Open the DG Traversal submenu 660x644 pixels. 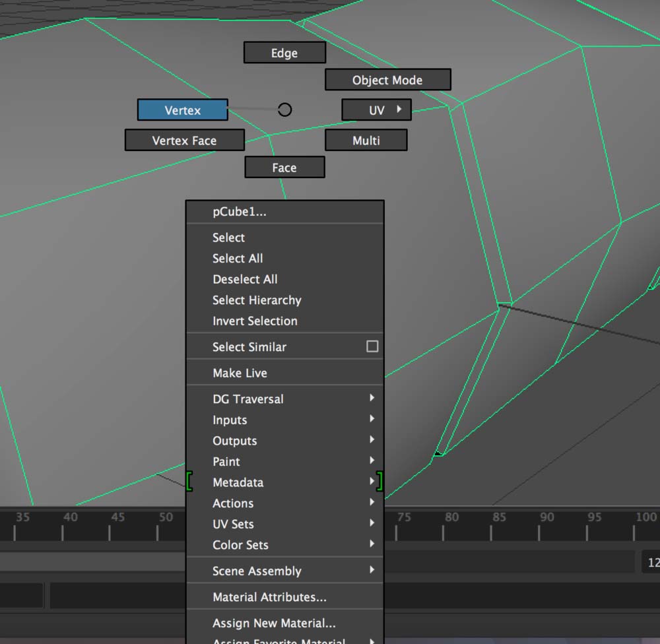[285, 399]
